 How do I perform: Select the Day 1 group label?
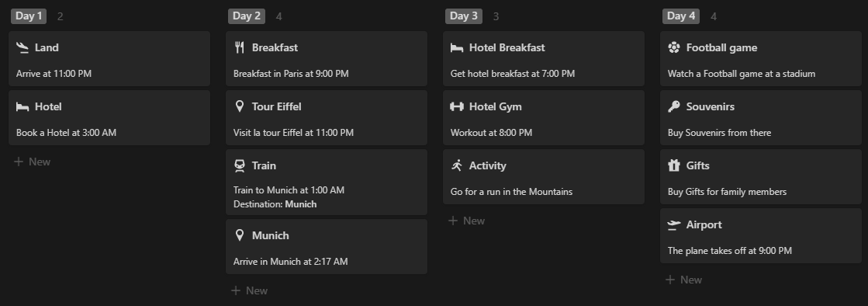coord(29,16)
